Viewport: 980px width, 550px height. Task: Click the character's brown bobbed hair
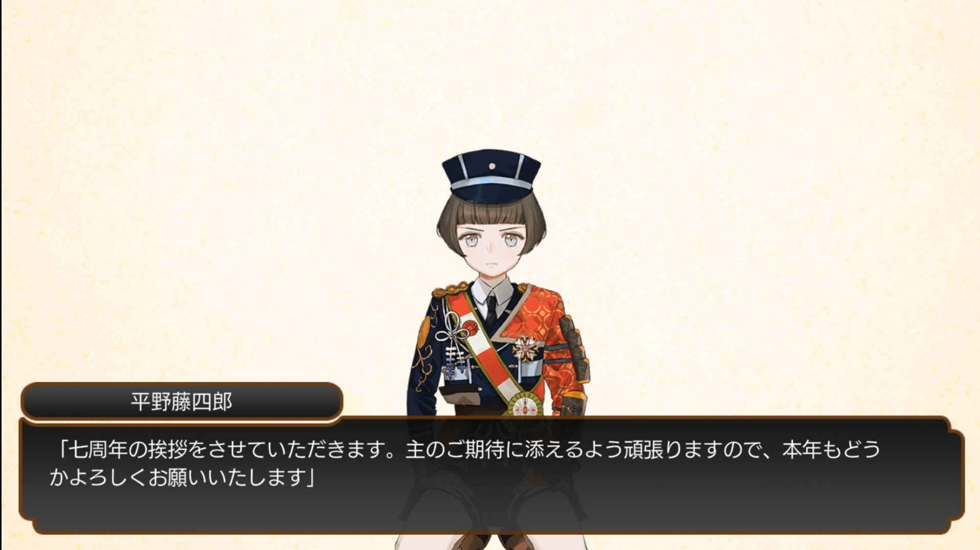[x=491, y=215]
